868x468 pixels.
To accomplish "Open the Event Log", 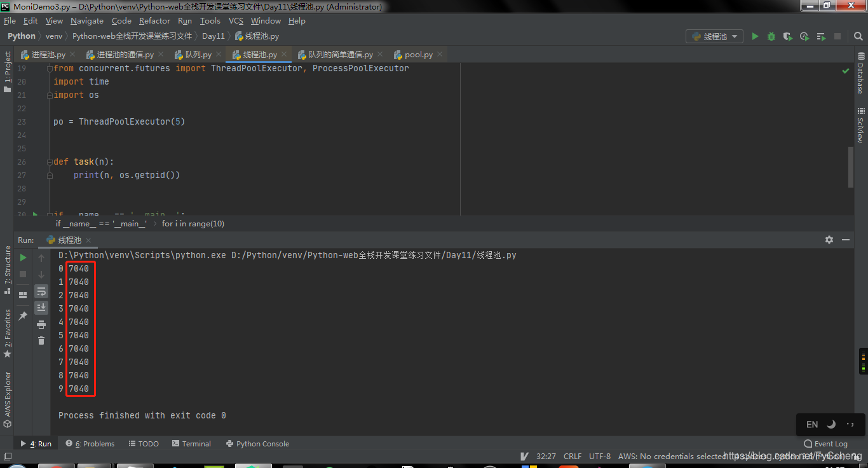I will 826,444.
